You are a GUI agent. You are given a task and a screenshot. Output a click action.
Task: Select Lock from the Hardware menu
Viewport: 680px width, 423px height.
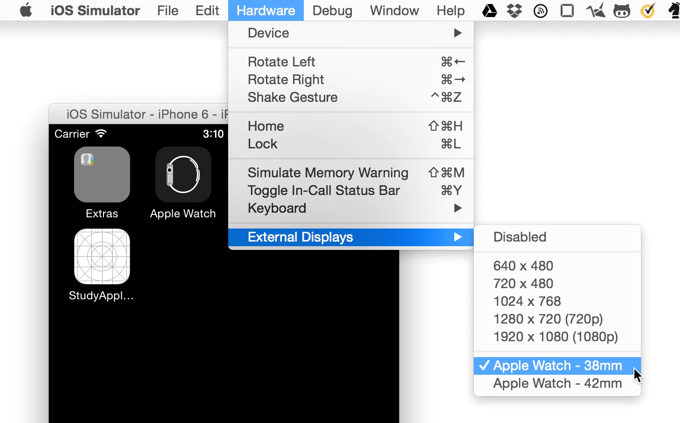tap(351, 144)
